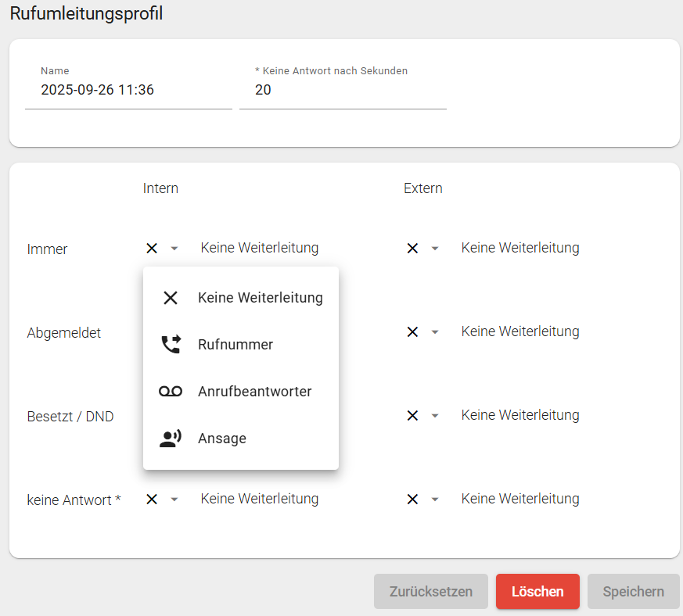Click the X icon in Besetzt / DND Extern row
This screenshot has height=616, width=683.
click(412, 415)
